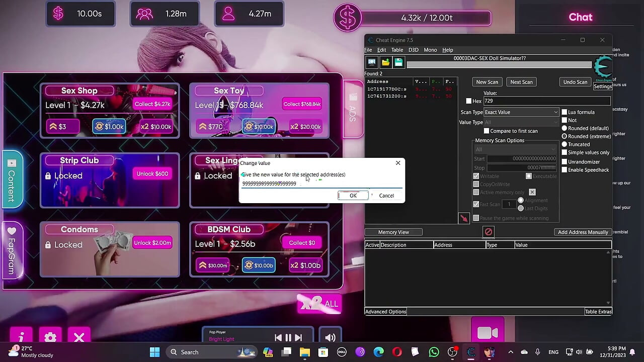
Task: Click the red clear-list circle icon
Action: [x=488, y=232]
